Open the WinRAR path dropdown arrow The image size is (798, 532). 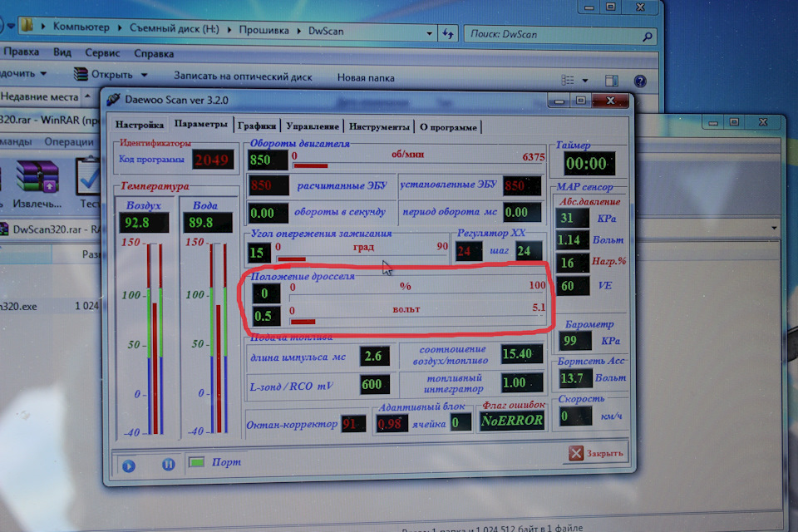click(x=774, y=228)
